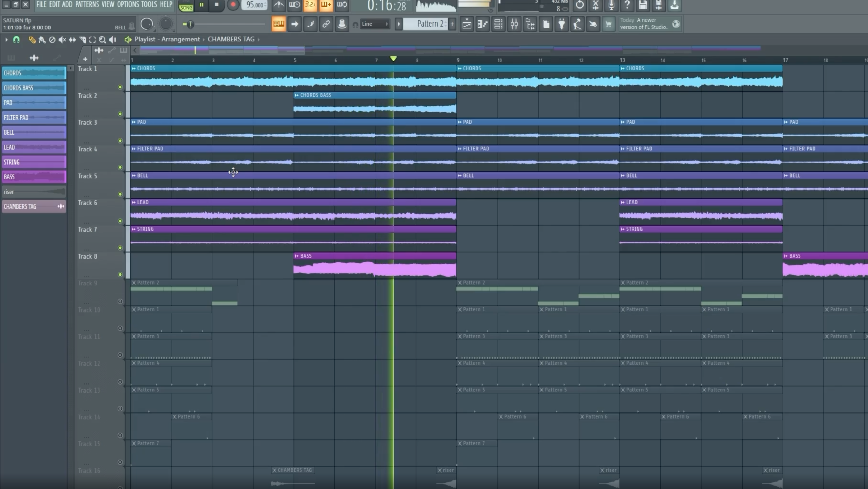Select the Draw pencil tool
Screen dimensions: 868x489
click(x=32, y=40)
